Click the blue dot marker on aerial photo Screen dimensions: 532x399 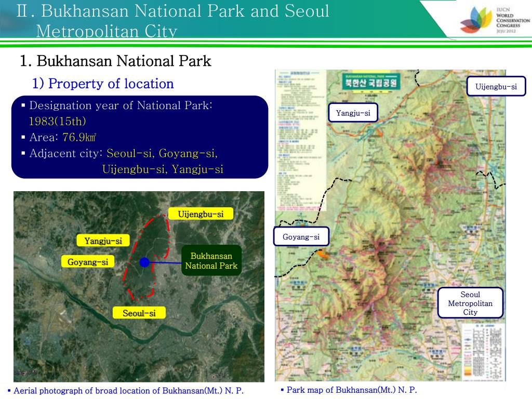(x=144, y=262)
